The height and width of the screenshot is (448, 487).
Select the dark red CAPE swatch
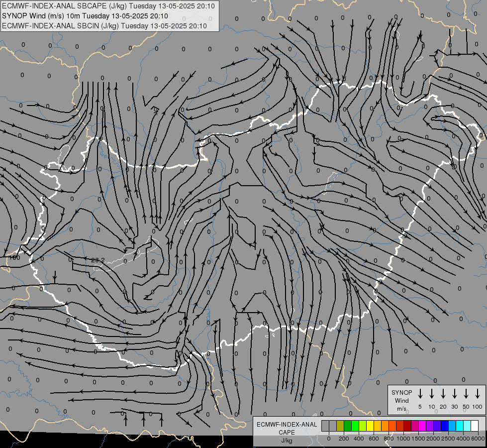[407, 426]
